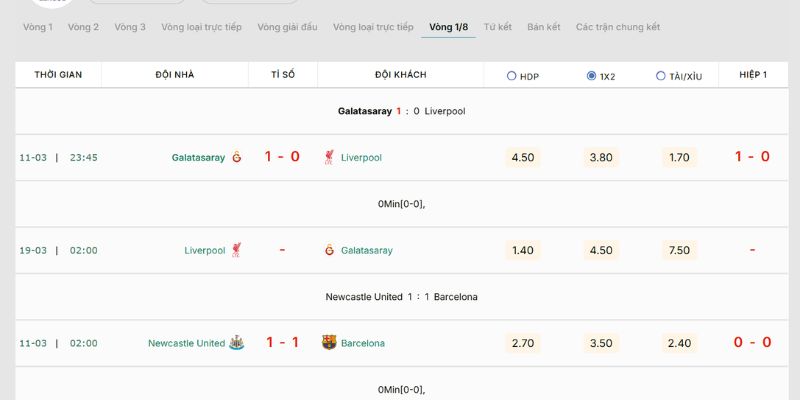The width and height of the screenshot is (800, 400).
Task: Click Liverpool crest in the 19-03 match
Action: (x=237, y=250)
